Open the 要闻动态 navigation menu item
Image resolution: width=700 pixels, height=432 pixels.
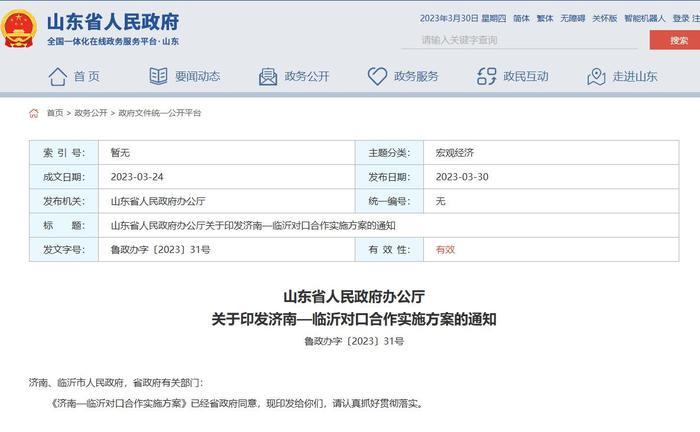pyautogui.click(x=197, y=76)
